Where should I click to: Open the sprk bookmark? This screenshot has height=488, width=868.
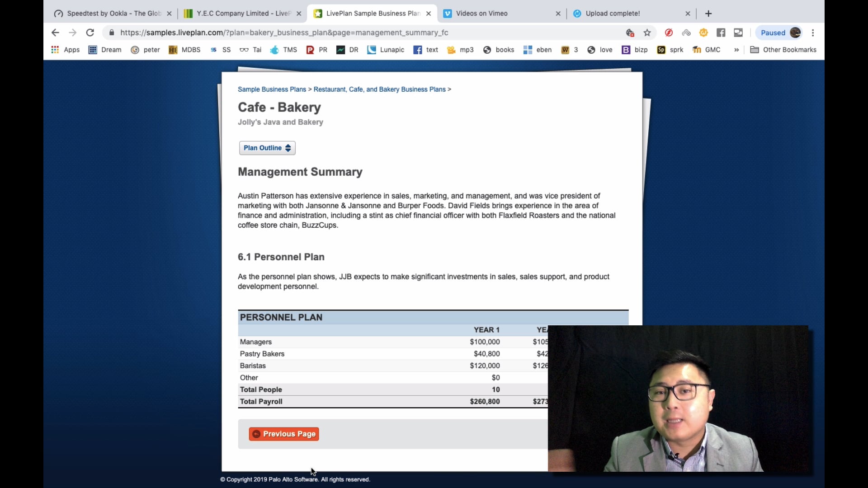(x=670, y=50)
